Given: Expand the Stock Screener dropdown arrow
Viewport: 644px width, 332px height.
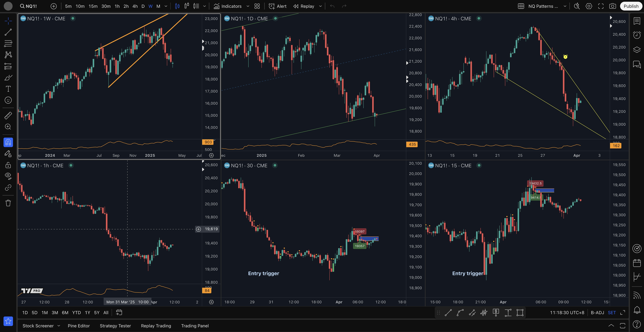Looking at the screenshot, I should [x=59, y=325].
